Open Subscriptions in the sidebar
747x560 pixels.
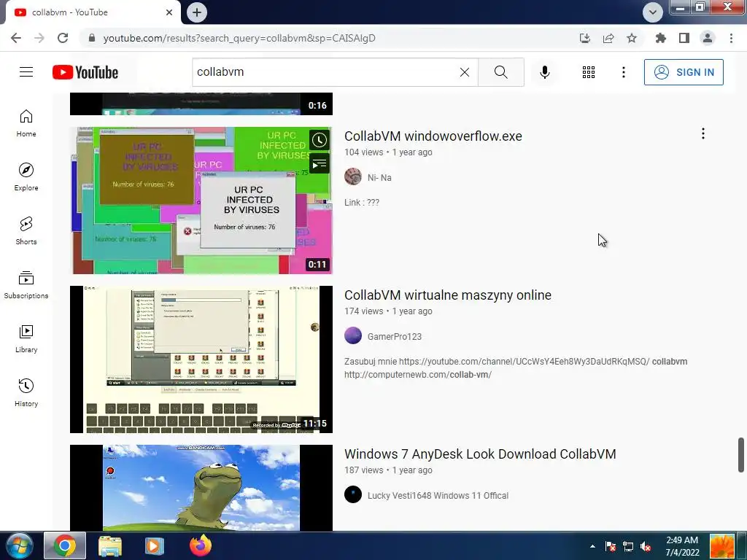26,284
